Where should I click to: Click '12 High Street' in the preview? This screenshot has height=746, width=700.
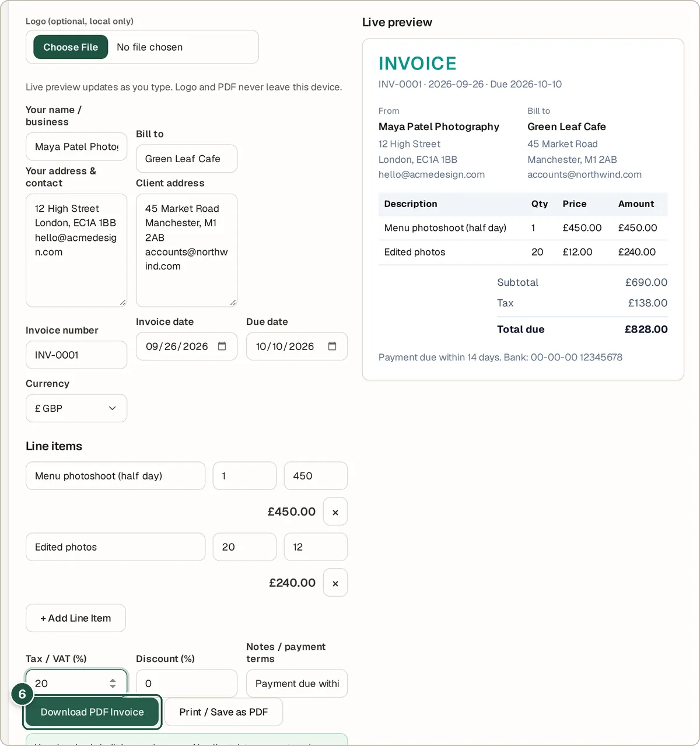[409, 143]
